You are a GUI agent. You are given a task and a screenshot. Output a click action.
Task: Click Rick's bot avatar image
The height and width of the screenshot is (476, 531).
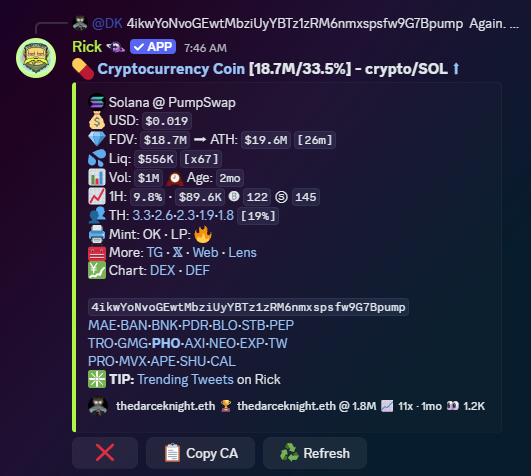click(36, 58)
